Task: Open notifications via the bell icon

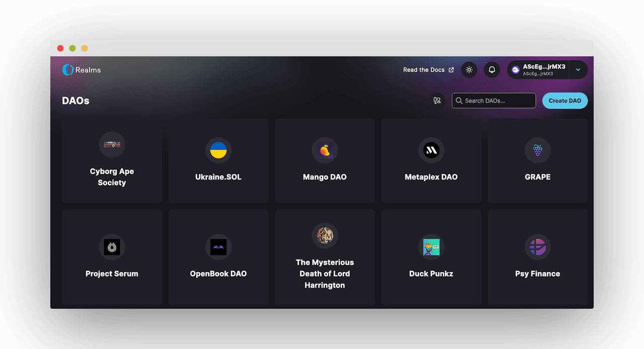Action: (492, 69)
